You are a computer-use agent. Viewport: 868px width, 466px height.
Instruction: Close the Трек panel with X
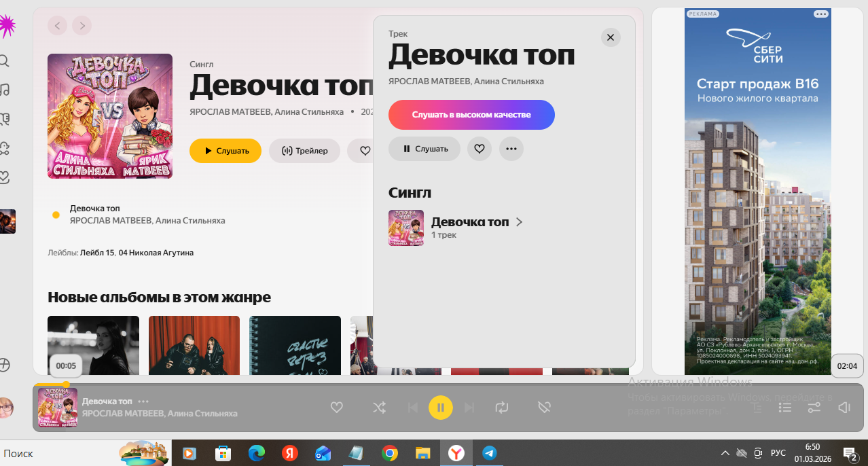611,37
